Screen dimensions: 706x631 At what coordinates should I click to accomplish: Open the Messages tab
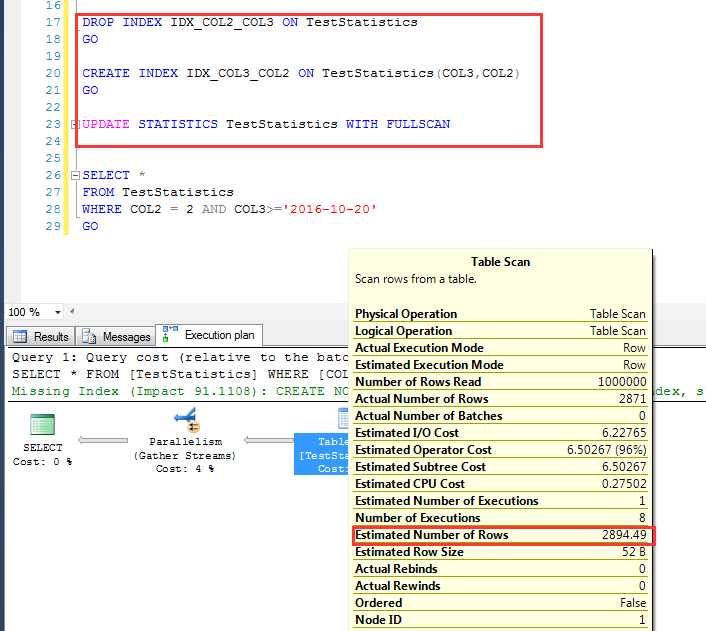point(116,336)
